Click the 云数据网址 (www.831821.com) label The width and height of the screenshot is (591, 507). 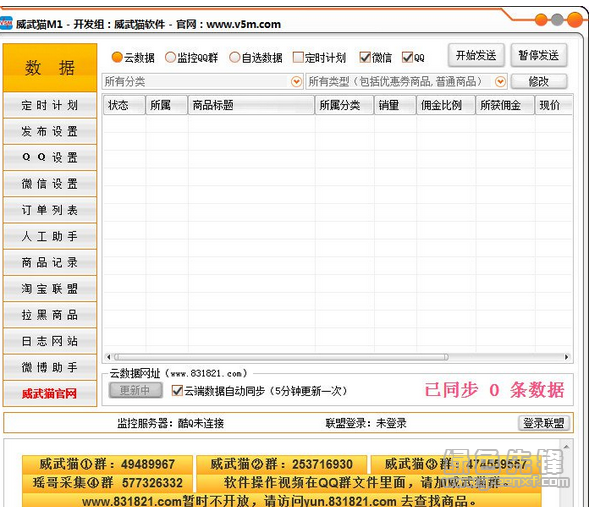click(178, 373)
